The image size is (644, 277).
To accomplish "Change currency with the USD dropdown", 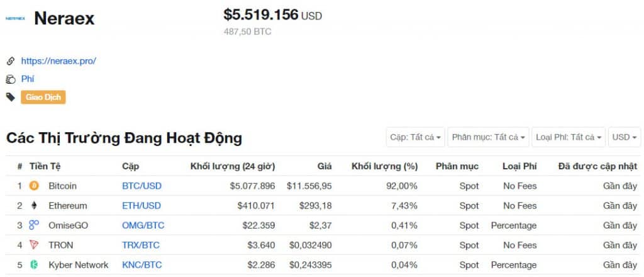I will click(x=625, y=137).
